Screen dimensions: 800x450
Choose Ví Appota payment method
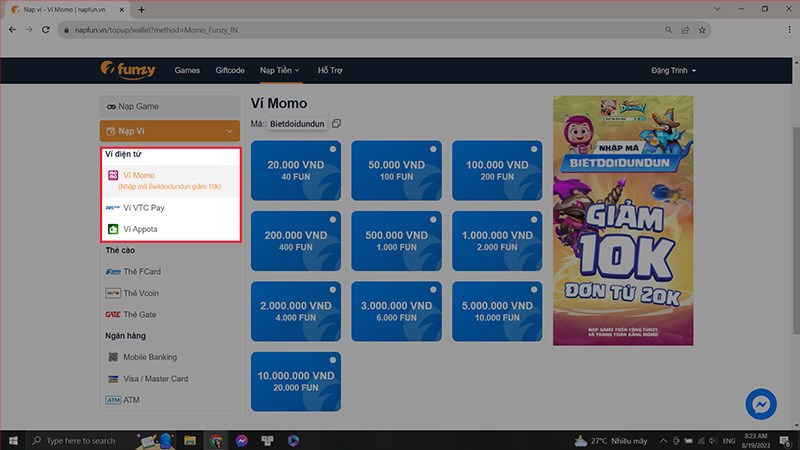click(170, 229)
